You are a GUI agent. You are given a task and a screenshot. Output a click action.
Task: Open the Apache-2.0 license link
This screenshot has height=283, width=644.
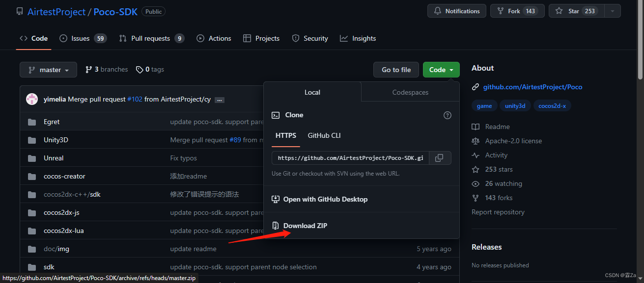click(x=506, y=141)
